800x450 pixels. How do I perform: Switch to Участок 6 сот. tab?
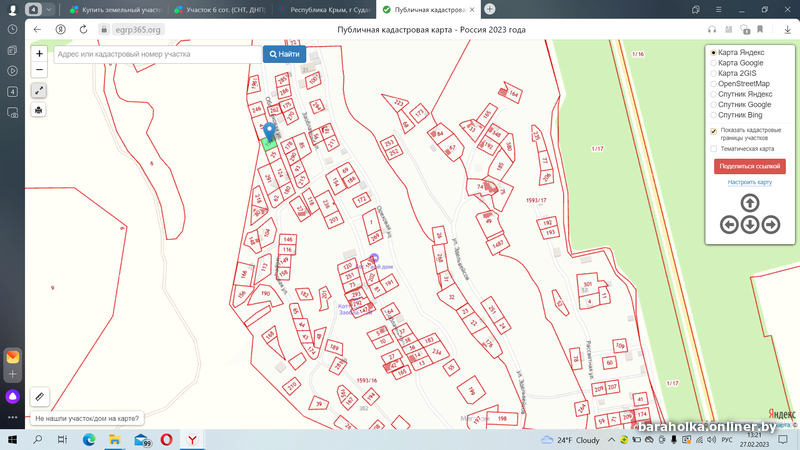point(219,9)
